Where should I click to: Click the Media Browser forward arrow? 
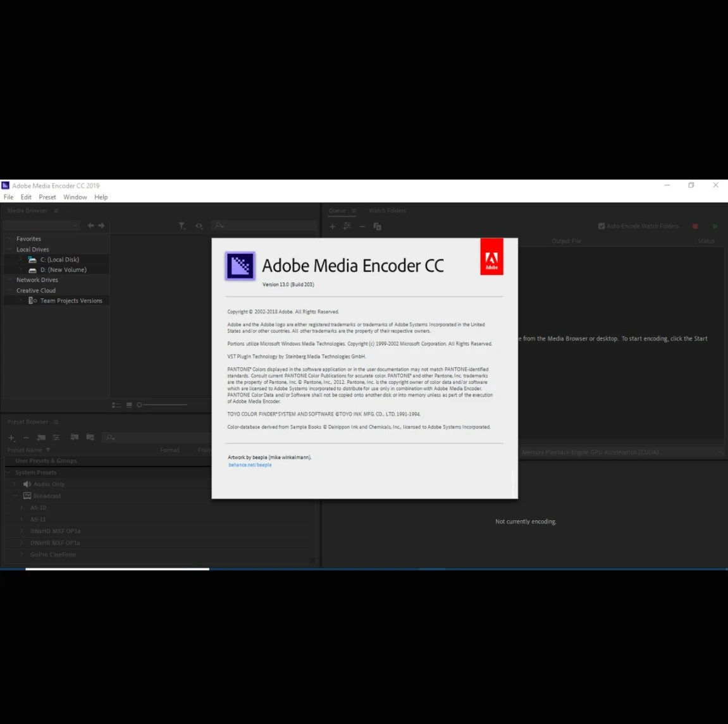pos(101,226)
